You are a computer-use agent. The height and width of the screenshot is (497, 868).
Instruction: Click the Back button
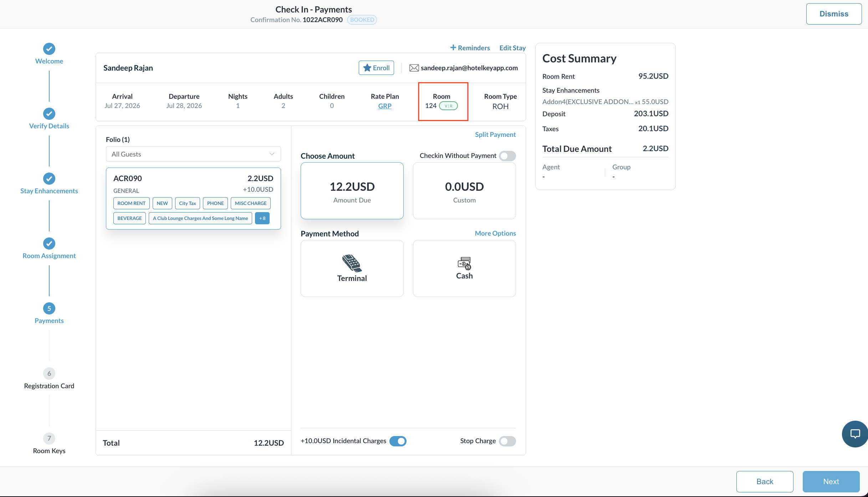click(x=765, y=481)
